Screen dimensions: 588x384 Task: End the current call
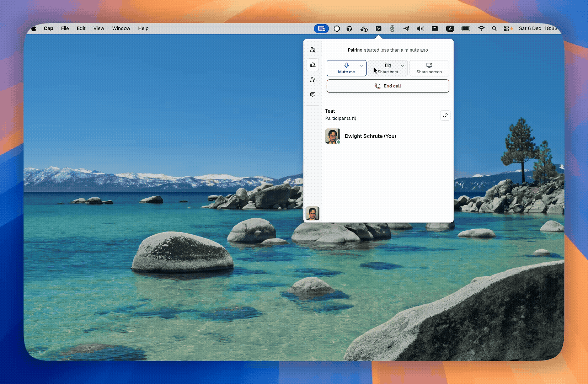[x=387, y=86]
